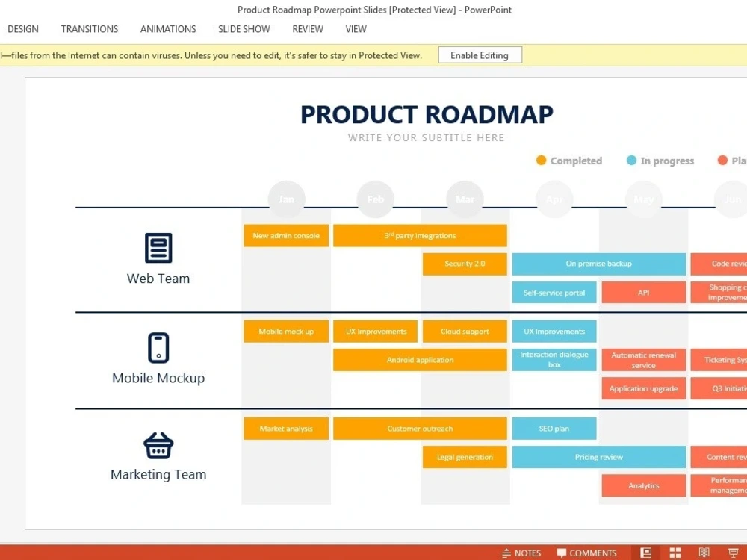This screenshot has height=560, width=747.
Task: Select the blue In progress legend dot
Action: (631, 160)
